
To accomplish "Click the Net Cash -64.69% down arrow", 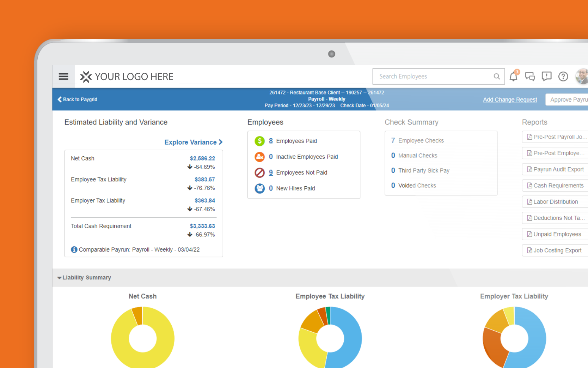I will (190, 167).
